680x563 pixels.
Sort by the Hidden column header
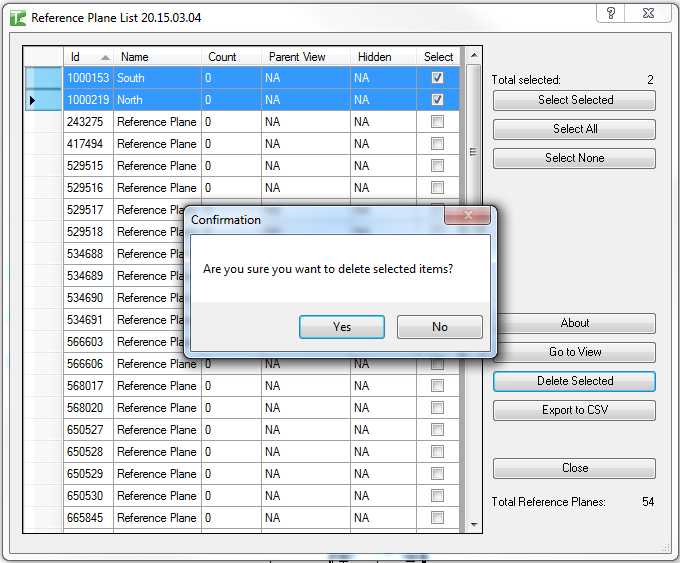coord(383,57)
